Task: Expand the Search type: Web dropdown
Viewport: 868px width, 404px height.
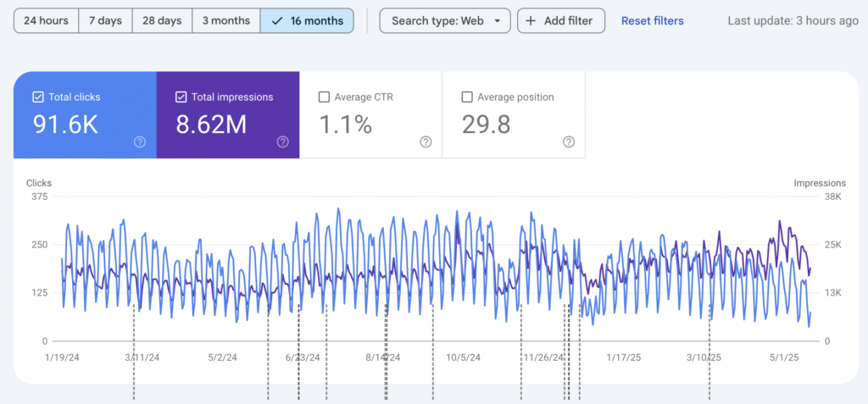Action: point(445,20)
